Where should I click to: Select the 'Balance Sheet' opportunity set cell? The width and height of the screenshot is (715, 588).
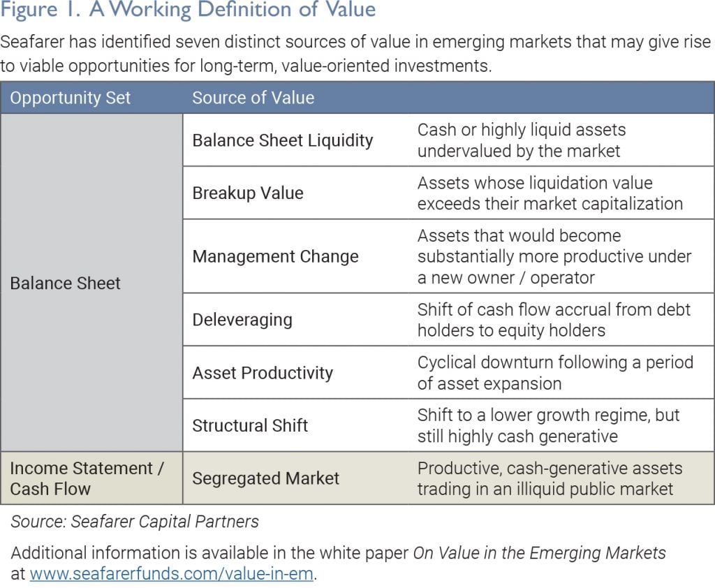point(66,283)
